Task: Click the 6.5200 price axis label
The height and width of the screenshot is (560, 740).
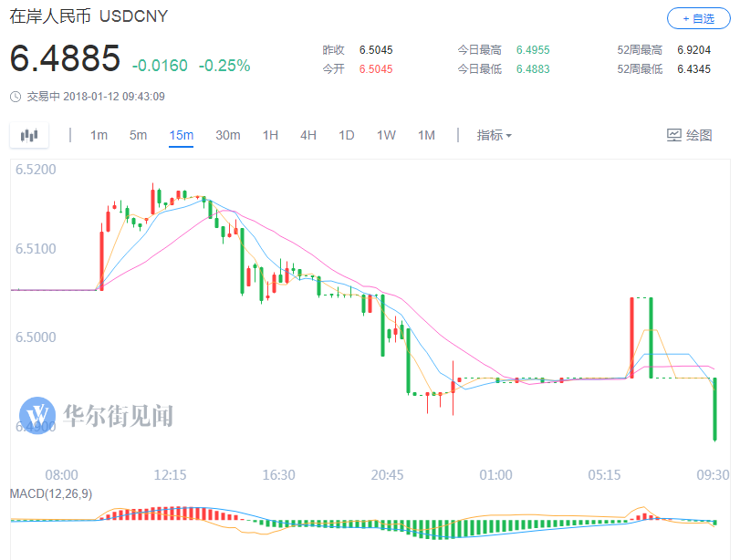Action: [36, 170]
